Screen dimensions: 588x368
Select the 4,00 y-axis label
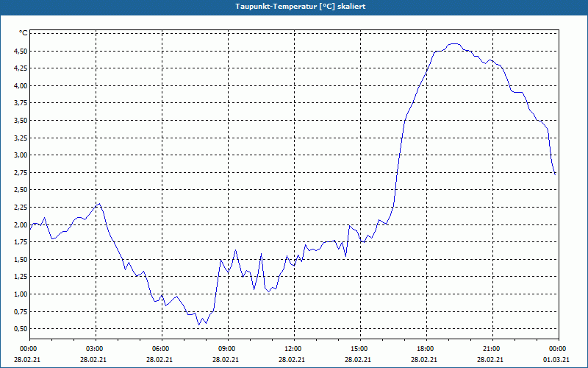pos(21,85)
